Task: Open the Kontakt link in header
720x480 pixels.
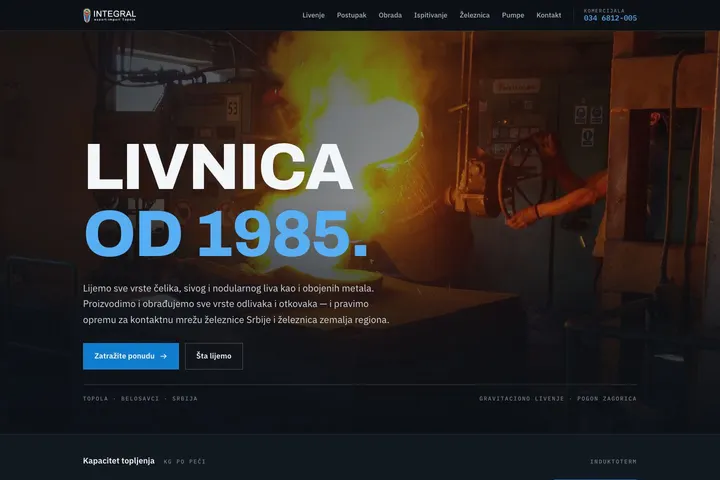Action: click(548, 15)
